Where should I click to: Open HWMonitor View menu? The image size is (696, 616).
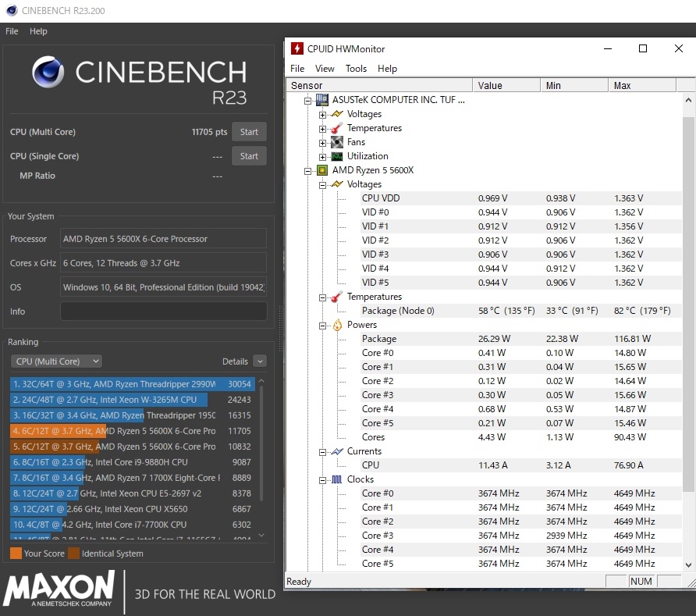pos(325,69)
